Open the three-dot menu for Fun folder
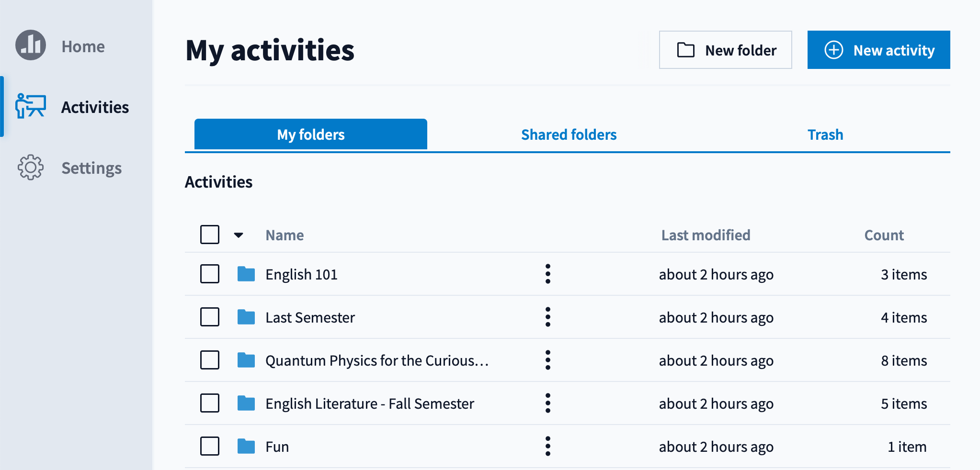The image size is (980, 470). pos(548,446)
